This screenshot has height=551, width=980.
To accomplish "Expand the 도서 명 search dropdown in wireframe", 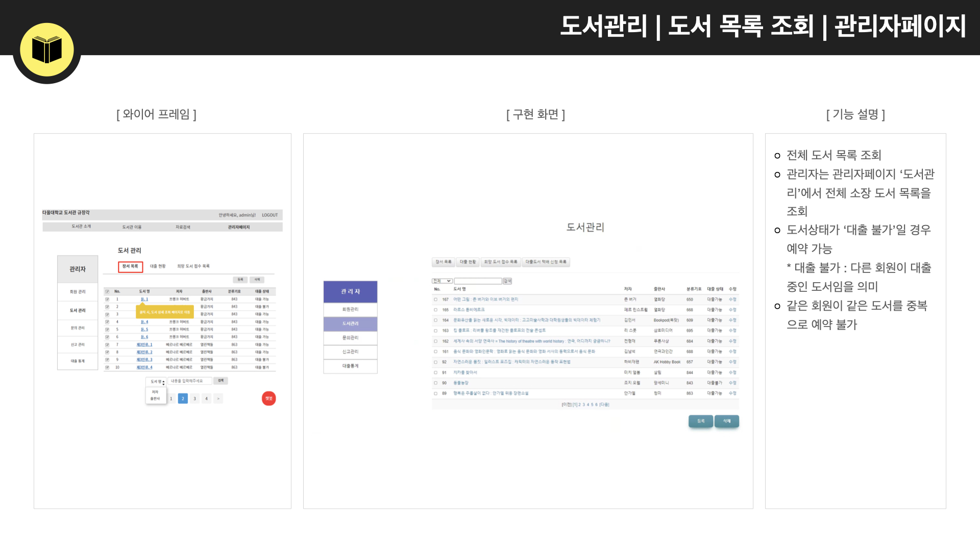I will [x=156, y=382].
